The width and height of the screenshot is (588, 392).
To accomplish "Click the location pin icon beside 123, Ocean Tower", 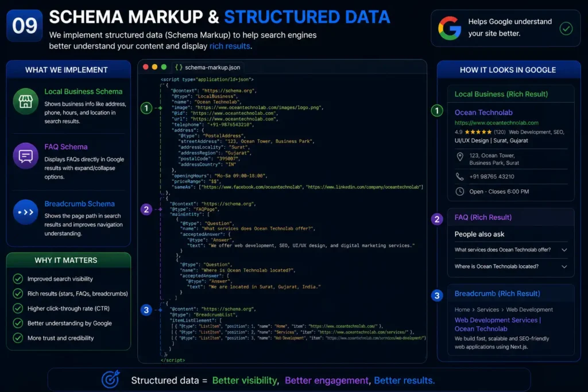I will (460, 157).
